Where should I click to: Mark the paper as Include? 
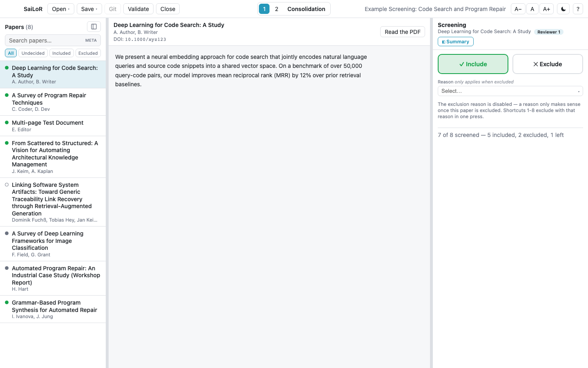coord(473,64)
